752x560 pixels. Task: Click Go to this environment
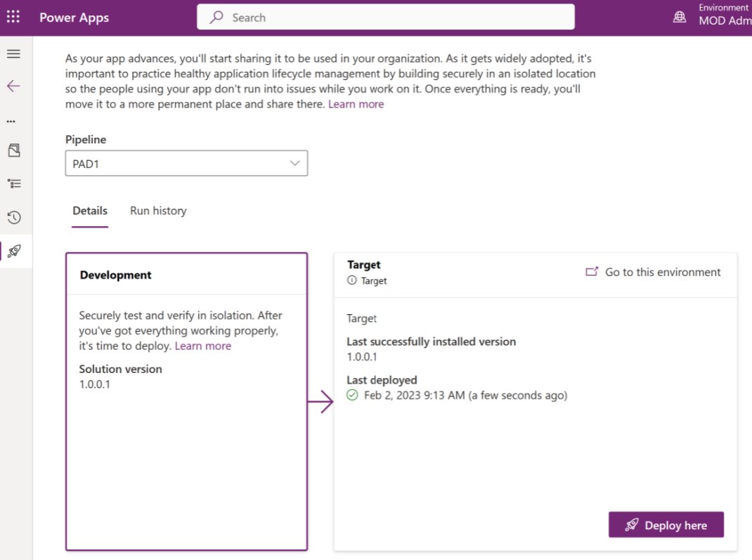tap(661, 272)
